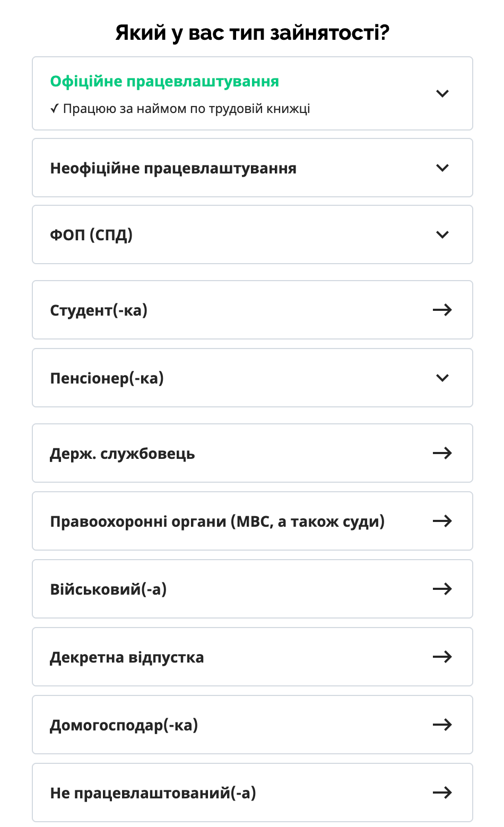Select the Декретна відпустка option
This screenshot has width=504, height=827.
(127, 657)
